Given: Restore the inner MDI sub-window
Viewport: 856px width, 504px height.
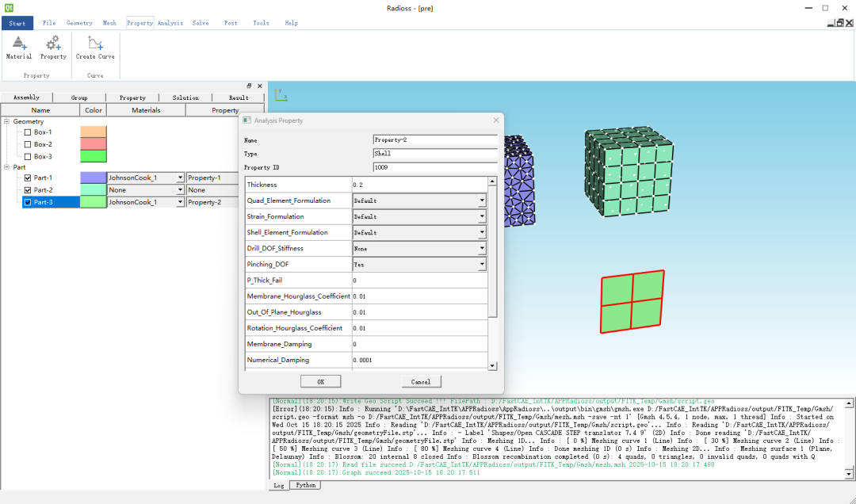Looking at the screenshot, I should 840,23.
